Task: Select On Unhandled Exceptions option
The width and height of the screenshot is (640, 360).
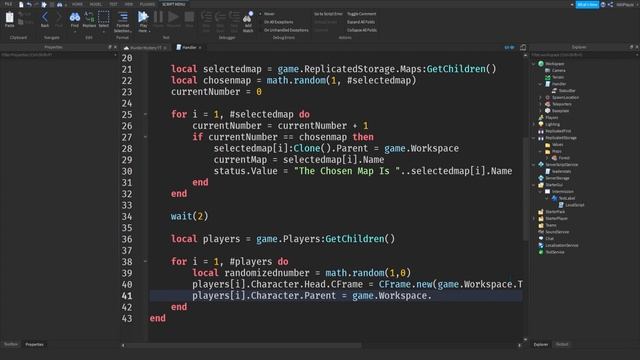Action: (286, 30)
